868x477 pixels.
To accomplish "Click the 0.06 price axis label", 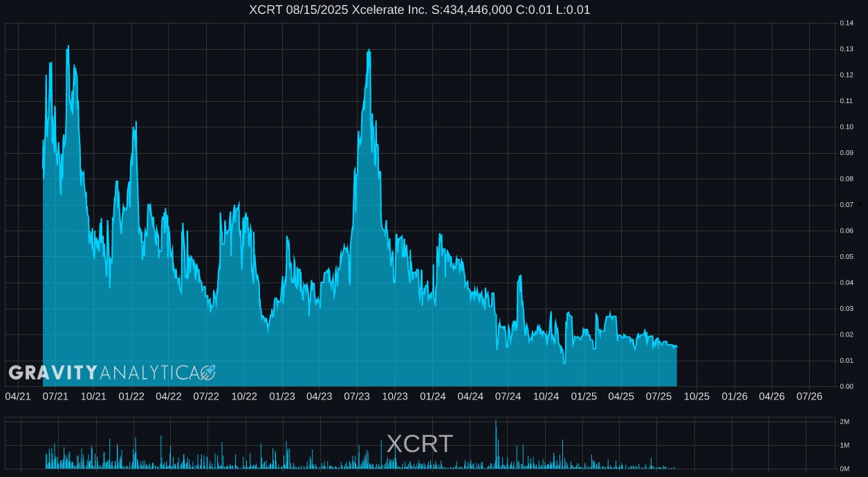I will coord(846,231).
